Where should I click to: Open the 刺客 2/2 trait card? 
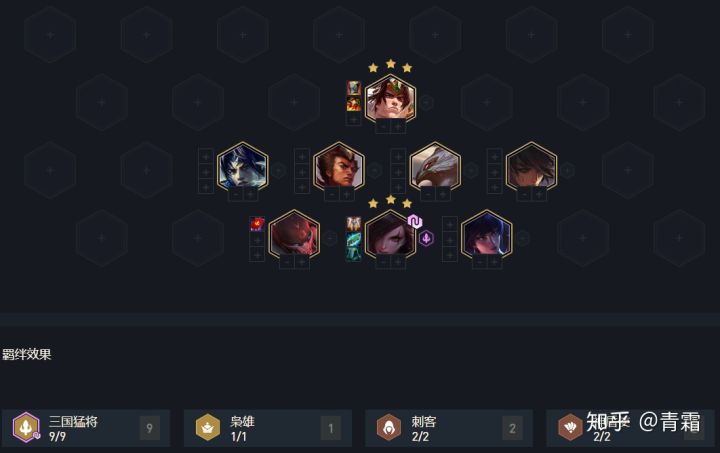click(x=449, y=428)
